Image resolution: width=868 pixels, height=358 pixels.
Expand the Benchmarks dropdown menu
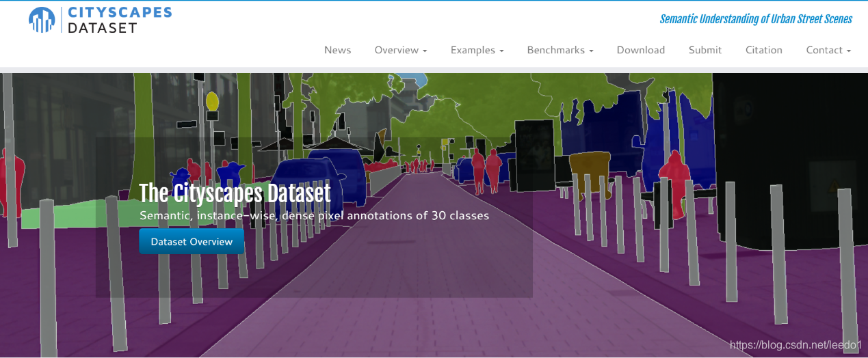pos(560,50)
